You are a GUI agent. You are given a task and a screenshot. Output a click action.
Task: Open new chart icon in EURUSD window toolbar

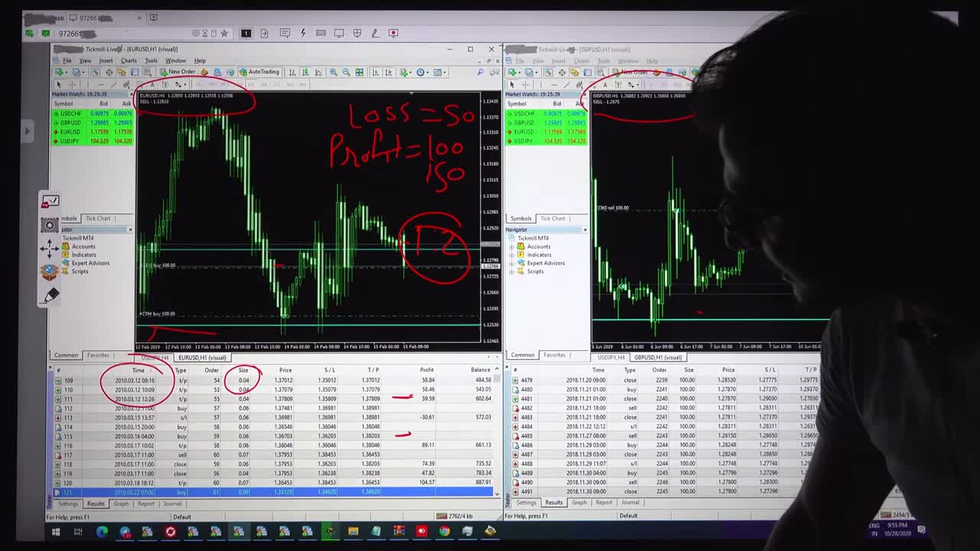[58, 72]
